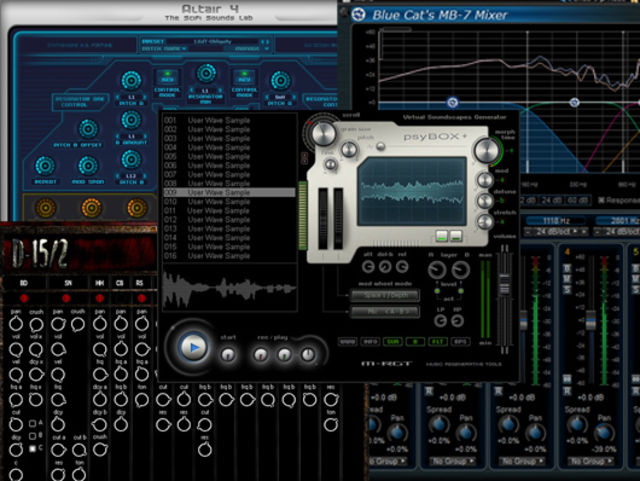Click the rel envelope knob in psyBOX
The width and height of the screenshot is (640, 481).
coord(402,267)
